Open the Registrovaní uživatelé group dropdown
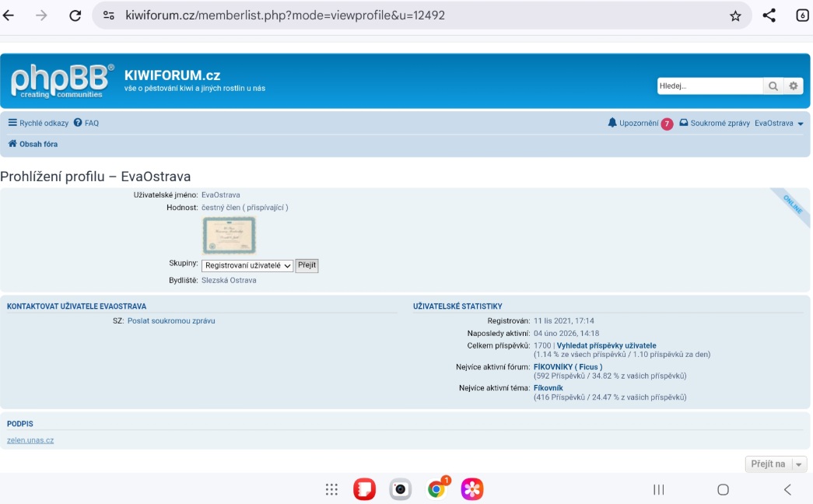Image resolution: width=813 pixels, height=504 pixels. pos(247,265)
